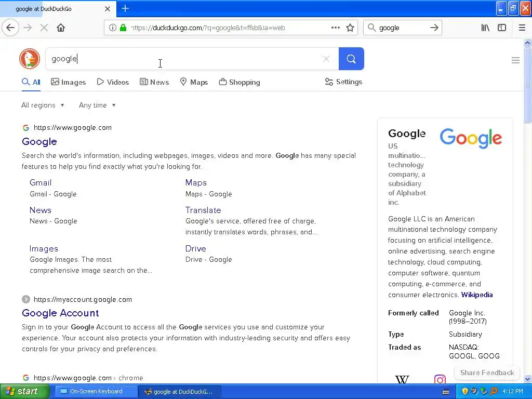This screenshot has height=399, width=532.
Task: Click 'NASDAQ: GOOGL, GOOG' value text
Action: coord(474,352)
